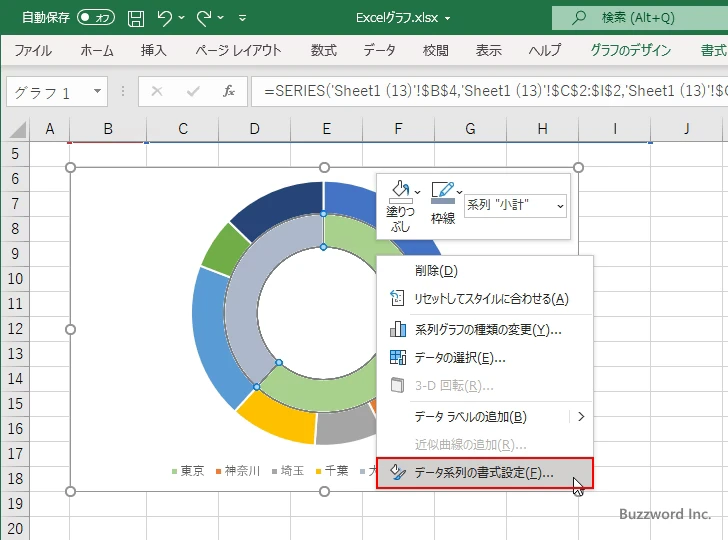Choose データ系列の書式設定(F) menu item
728x540 pixels.
click(x=485, y=473)
